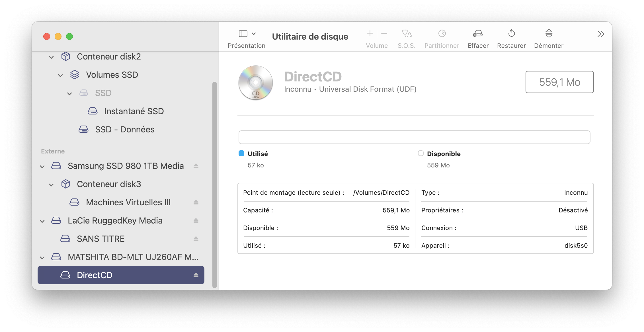This screenshot has width=644, height=332.
Task: Select Instantané SSD in sidebar
Action: pos(121,111)
